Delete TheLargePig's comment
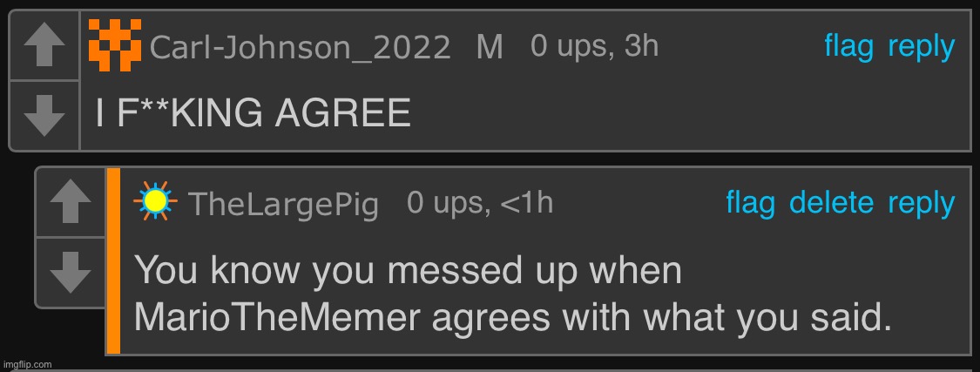 pyautogui.click(x=831, y=203)
